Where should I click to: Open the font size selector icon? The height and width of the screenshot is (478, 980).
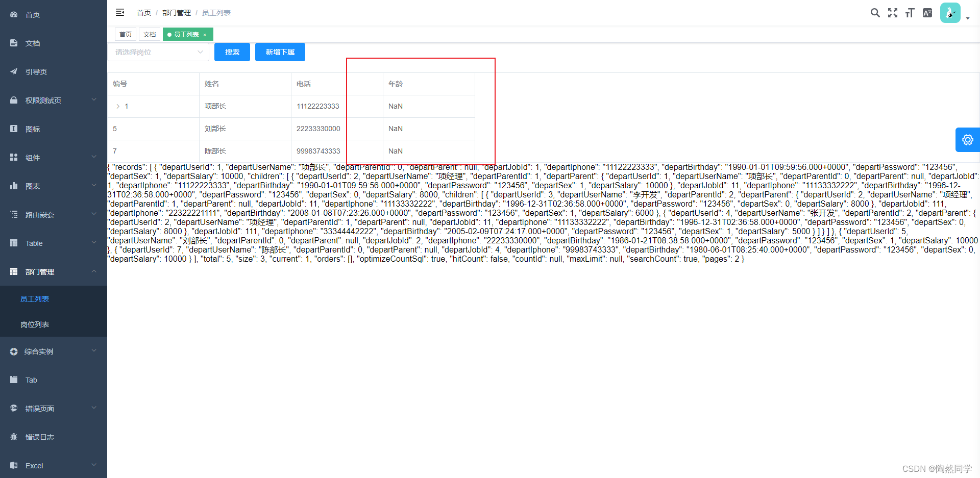tap(910, 13)
